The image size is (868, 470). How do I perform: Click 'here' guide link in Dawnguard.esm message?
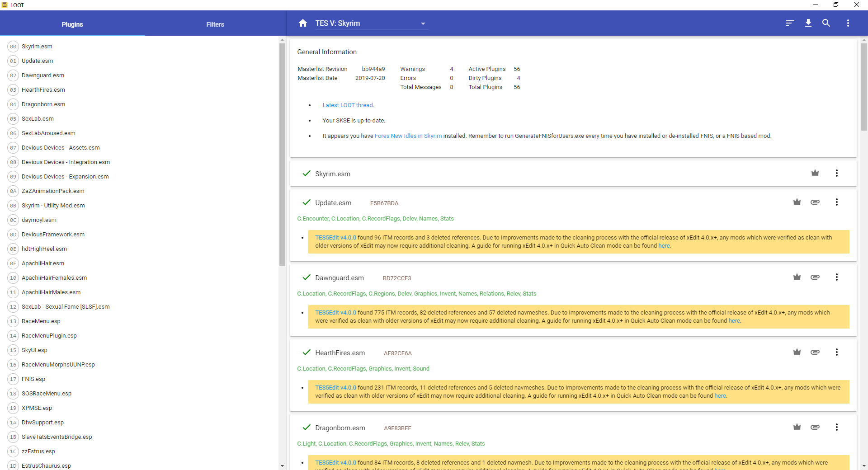[734, 321]
